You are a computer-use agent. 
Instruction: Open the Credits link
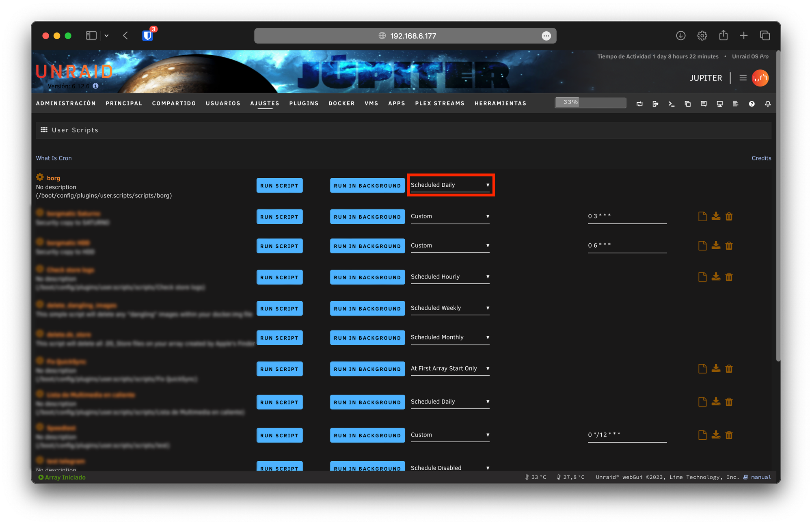(x=761, y=158)
